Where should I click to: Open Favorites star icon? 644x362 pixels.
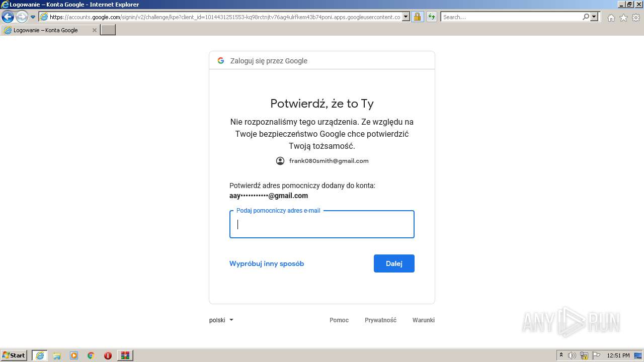(623, 18)
